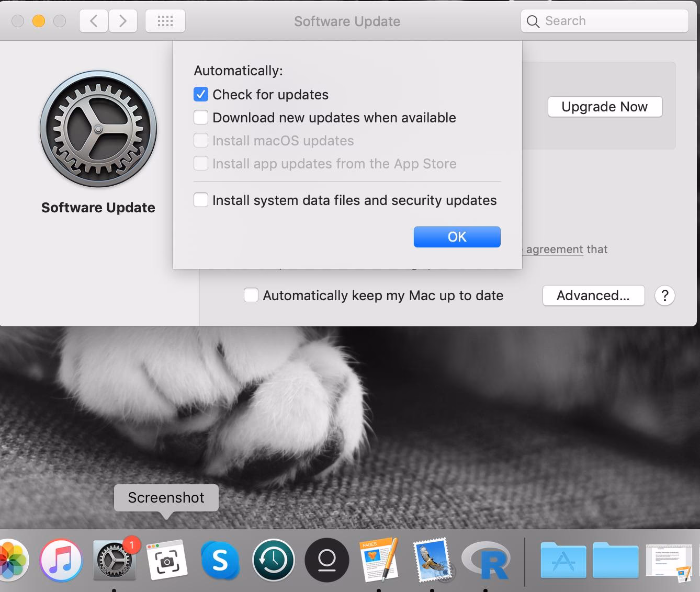The width and height of the screenshot is (700, 592).
Task: Launch Skype from the Dock
Action: pyautogui.click(x=220, y=560)
